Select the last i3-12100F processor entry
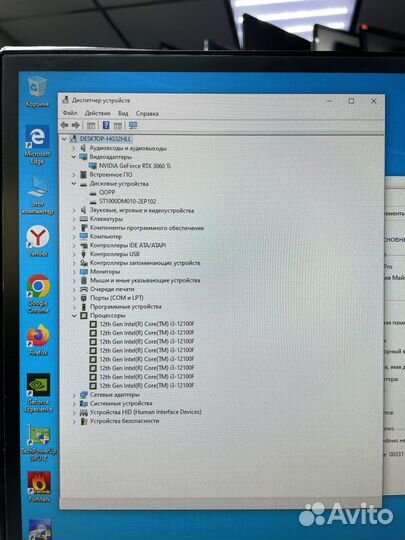 click(147, 385)
